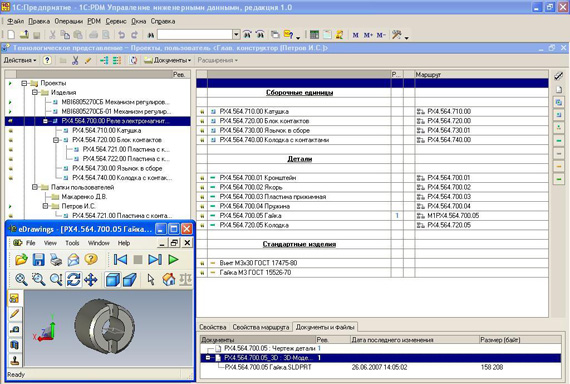Collapse Папки пользователей folder

35,187
